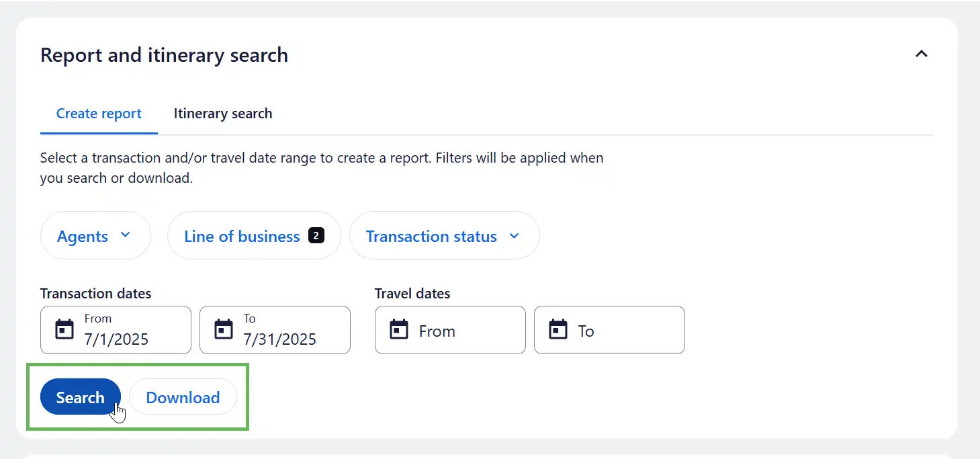
Task: Open calendar icon for travel From date
Action: point(399,330)
